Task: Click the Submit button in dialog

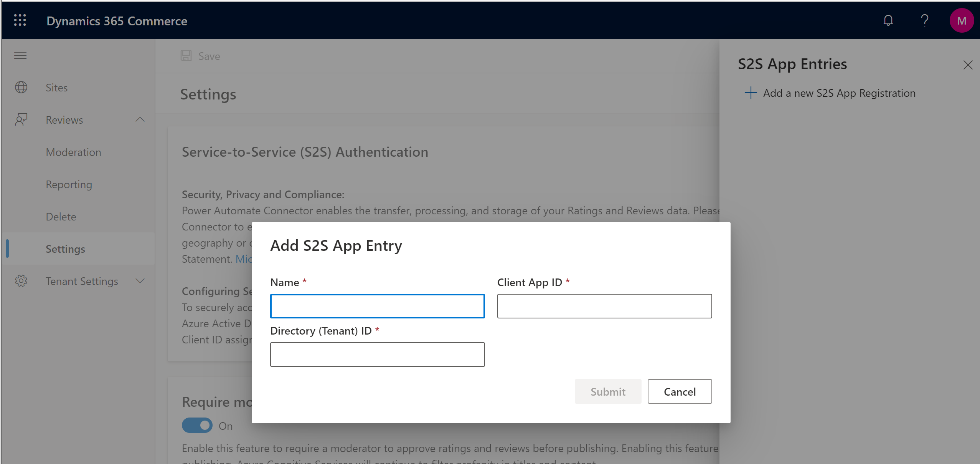Action: (x=607, y=391)
